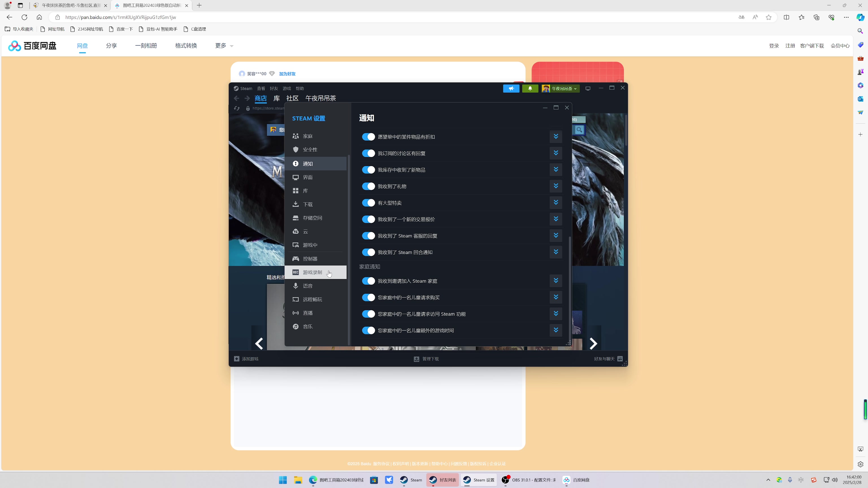Open the 语音 settings section
The height and width of the screenshot is (488, 868).
click(x=315, y=286)
